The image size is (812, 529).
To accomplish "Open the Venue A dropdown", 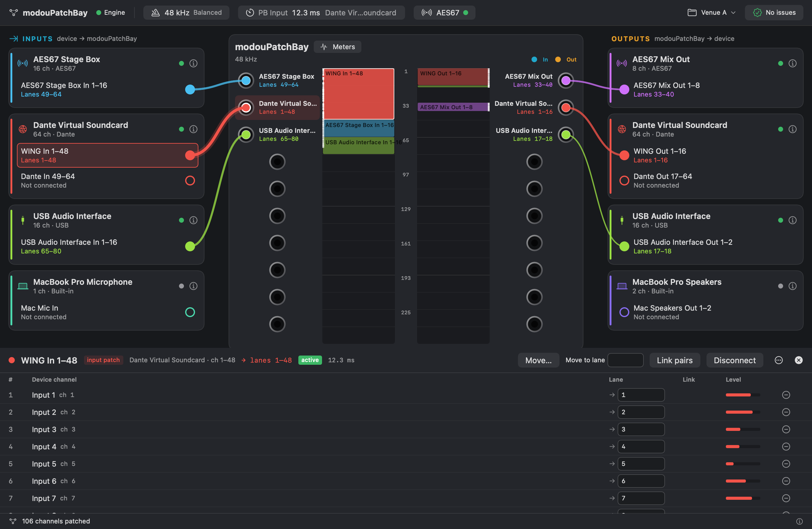I will 712,13.
